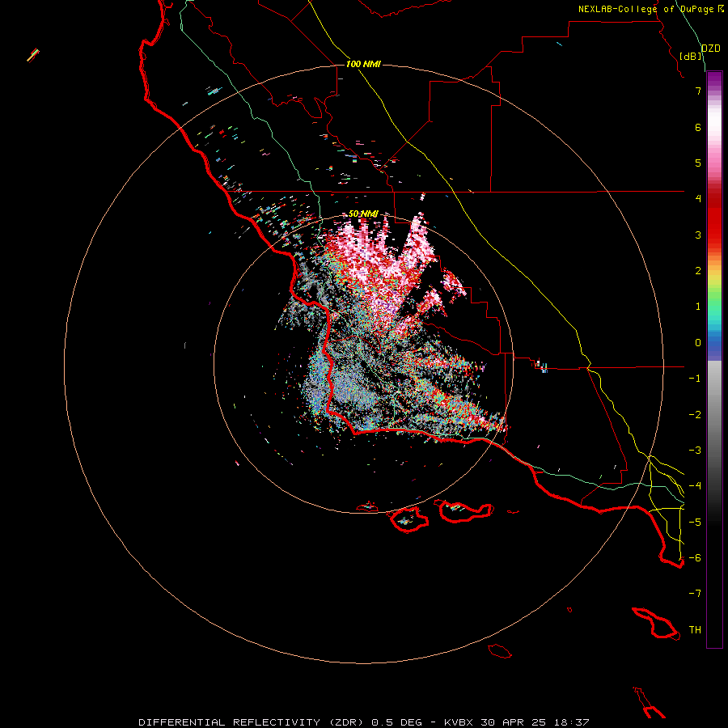Pick the purple segment atop the color bar
The height and width of the screenshot is (728, 728).
714,80
